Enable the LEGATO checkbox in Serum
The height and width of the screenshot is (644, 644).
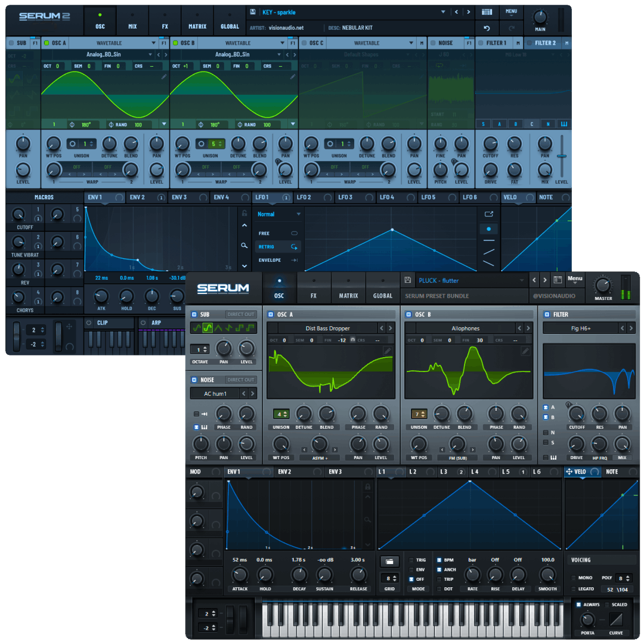click(x=574, y=589)
